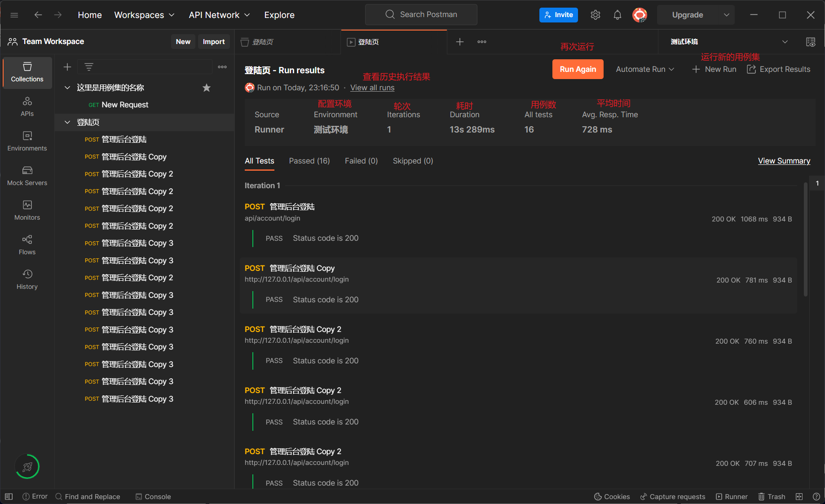Viewport: 825px width, 504px height.
Task: Open the Collections sidebar panel
Action: [x=27, y=72]
